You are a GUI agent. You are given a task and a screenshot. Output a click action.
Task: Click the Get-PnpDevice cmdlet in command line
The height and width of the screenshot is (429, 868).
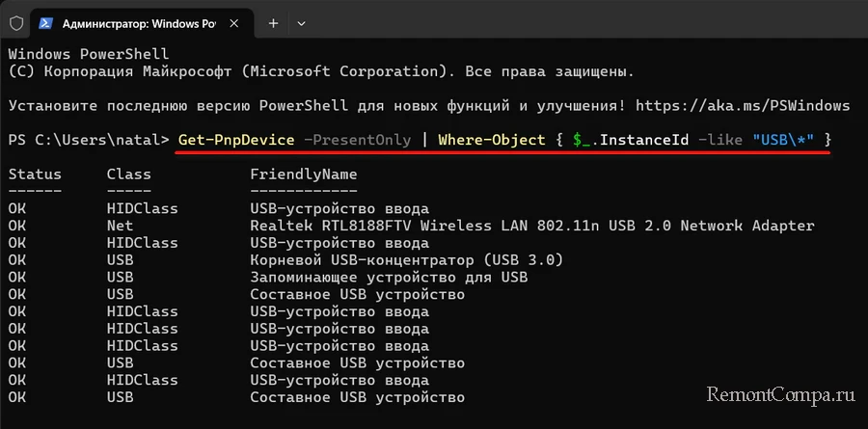(x=236, y=140)
